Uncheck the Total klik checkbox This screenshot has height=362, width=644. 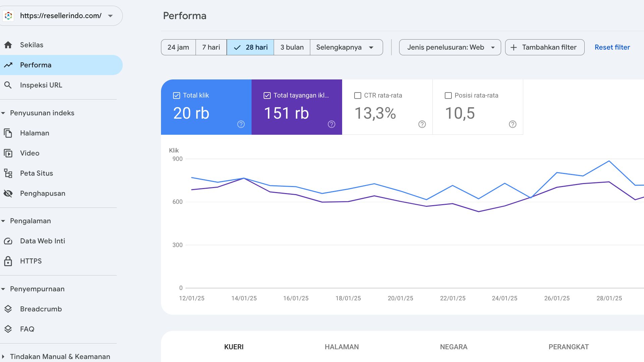[x=176, y=96]
